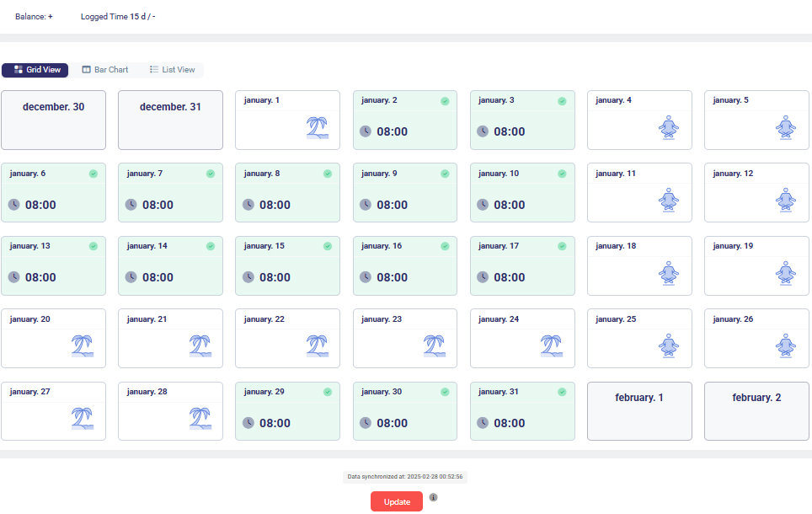
Task: Click green checkmark on January 31
Action: pyautogui.click(x=562, y=393)
